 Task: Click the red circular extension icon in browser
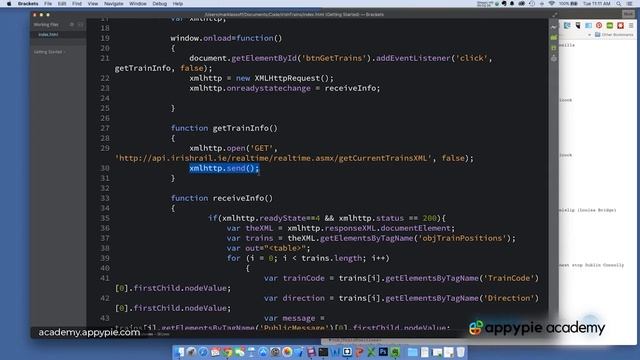click(x=599, y=25)
